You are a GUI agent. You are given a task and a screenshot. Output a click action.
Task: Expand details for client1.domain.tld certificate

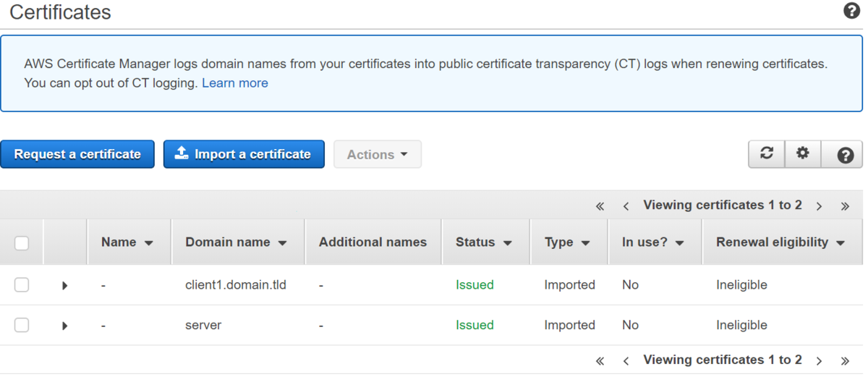(65, 286)
